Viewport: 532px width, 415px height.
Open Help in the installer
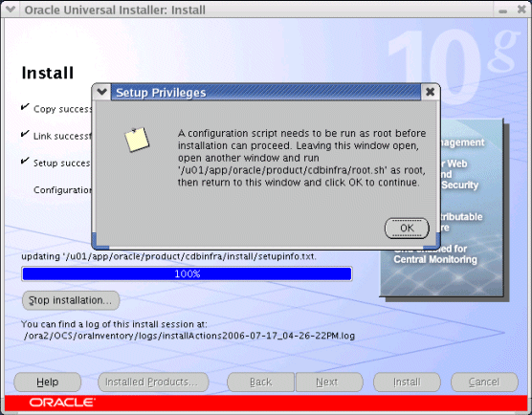(48, 382)
